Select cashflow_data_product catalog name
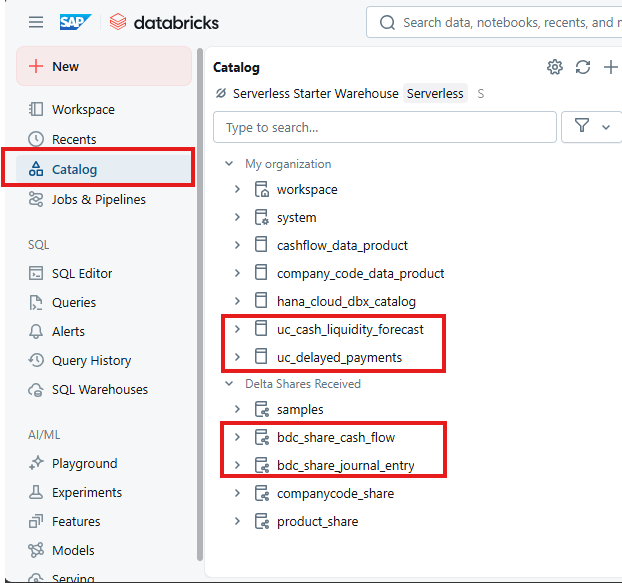Image resolution: width=622 pixels, height=583 pixels. click(x=342, y=245)
